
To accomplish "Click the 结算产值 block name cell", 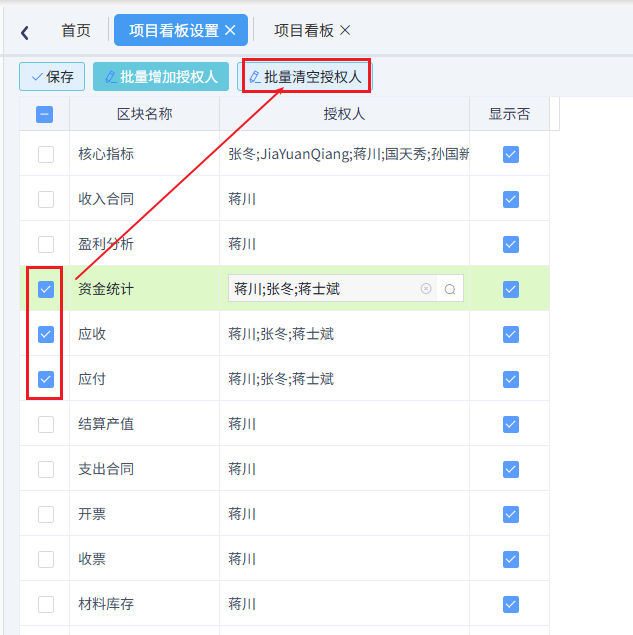I will pos(145,424).
